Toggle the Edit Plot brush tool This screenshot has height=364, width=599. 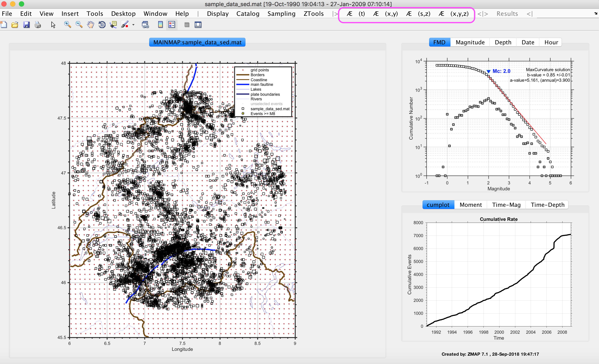[x=125, y=25]
